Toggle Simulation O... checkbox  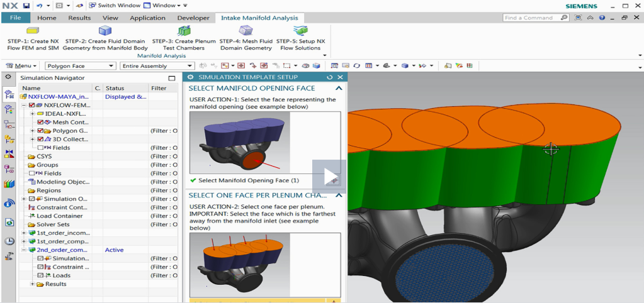[32, 199]
